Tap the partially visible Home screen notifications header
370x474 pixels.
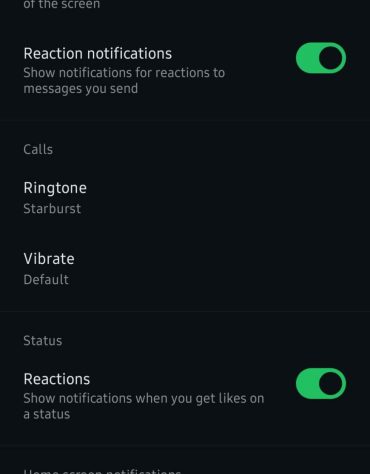click(x=102, y=471)
